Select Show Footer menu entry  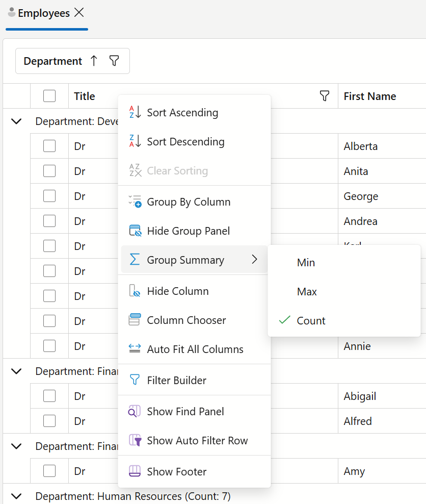coord(194,471)
